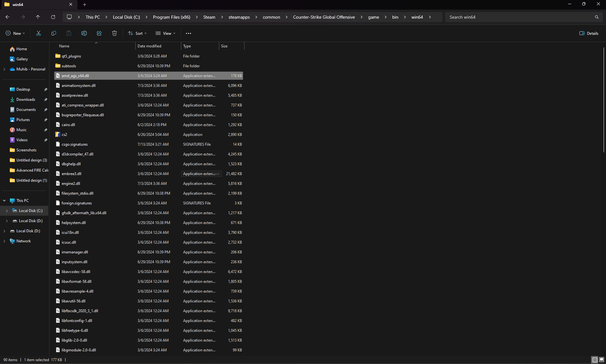Screen dimensions: 606x364
Task: Expand Muhib - Personal tree node
Action: 4,69
